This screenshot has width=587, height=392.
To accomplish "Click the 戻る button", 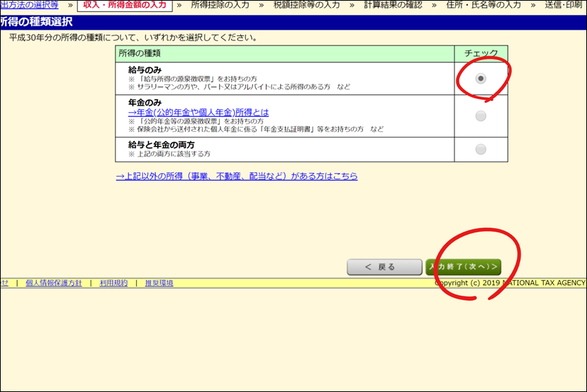I will 384,267.
